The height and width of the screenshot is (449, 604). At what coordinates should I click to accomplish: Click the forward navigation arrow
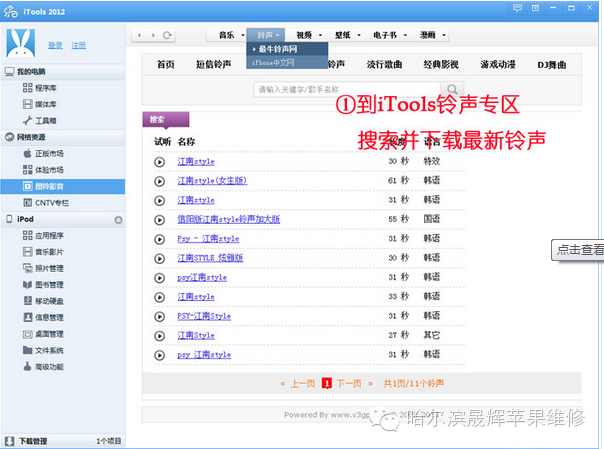pyautogui.click(x=153, y=35)
